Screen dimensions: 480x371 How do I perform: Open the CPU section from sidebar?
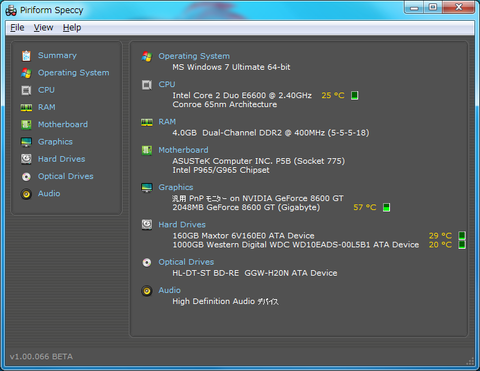click(46, 90)
